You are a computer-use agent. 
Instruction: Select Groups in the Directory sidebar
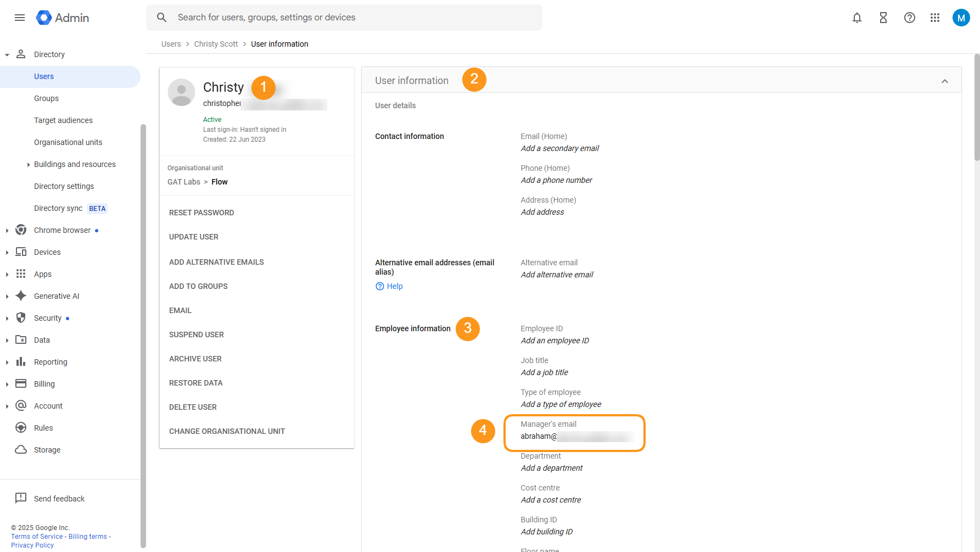[46, 98]
